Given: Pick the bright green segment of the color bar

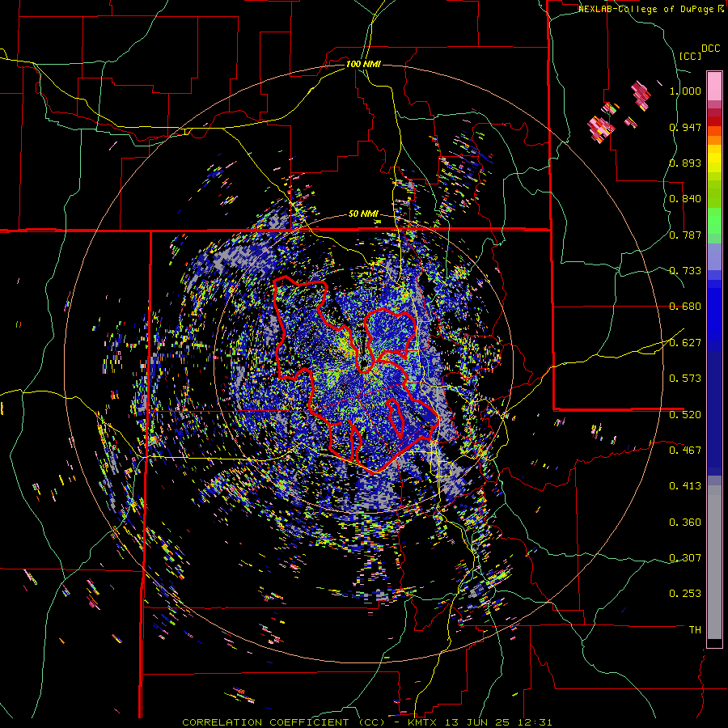Looking at the screenshot, I should [714, 221].
